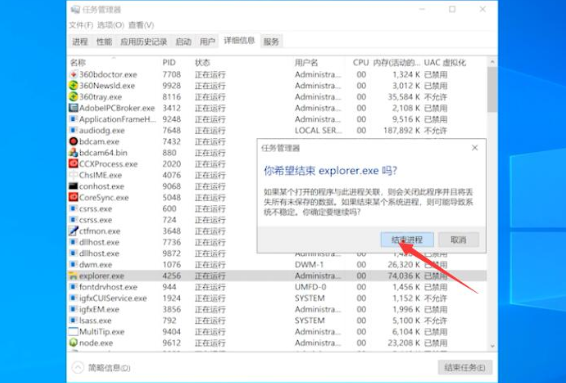The image size is (566, 383).
Task: Click the igfxEM.exe process icon
Action: pos(73,309)
